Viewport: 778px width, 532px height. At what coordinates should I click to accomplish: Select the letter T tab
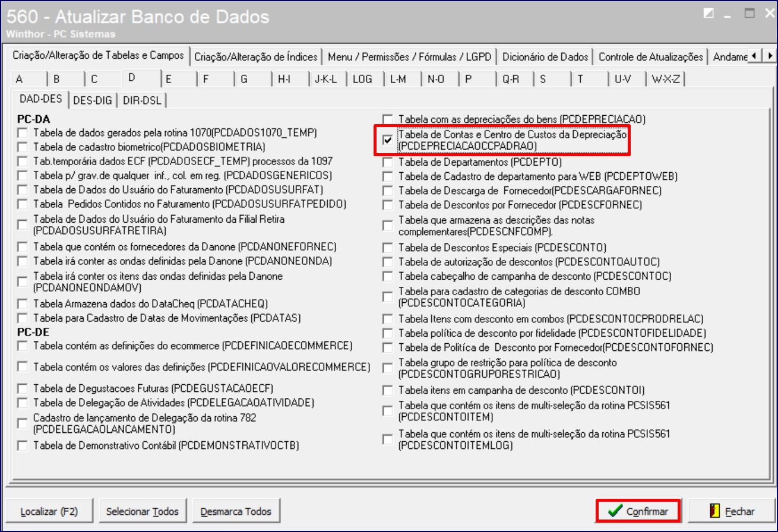[589, 79]
